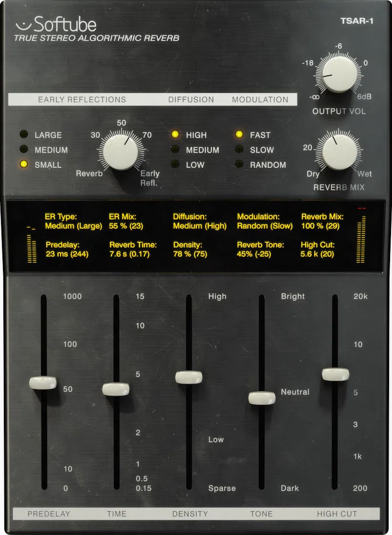Set diffusion to HIGH
Screen dimensions: 392x535
(x=175, y=134)
